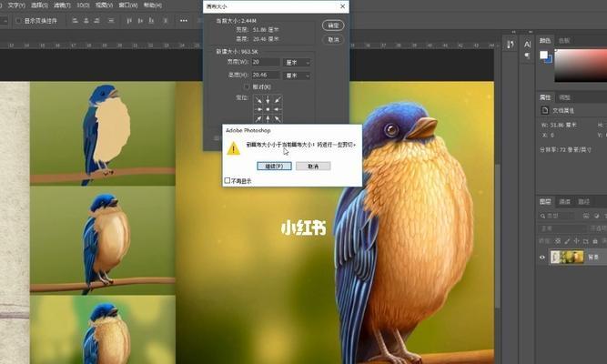
Task: Click 确定 in Canvas Size dialog
Action: pyautogui.click(x=333, y=25)
